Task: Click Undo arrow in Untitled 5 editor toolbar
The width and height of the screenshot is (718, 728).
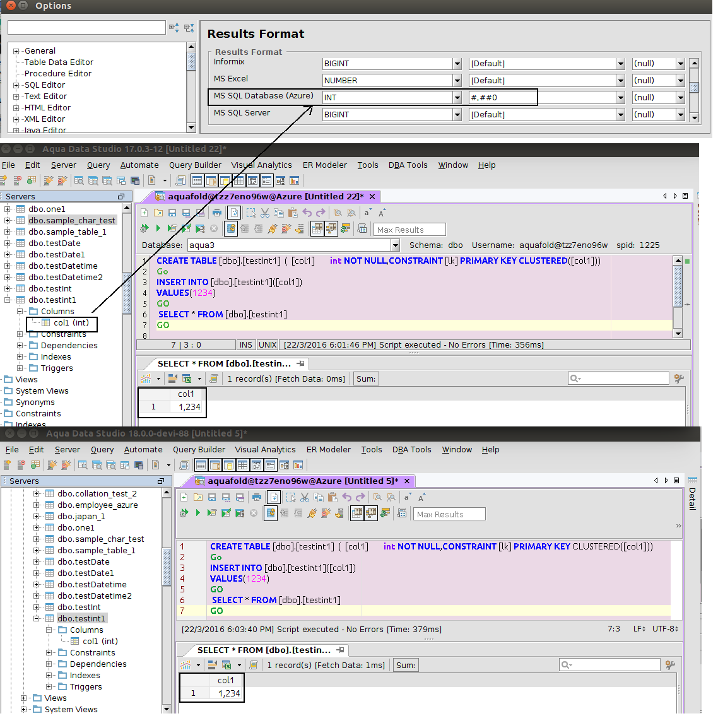Action: [x=347, y=497]
